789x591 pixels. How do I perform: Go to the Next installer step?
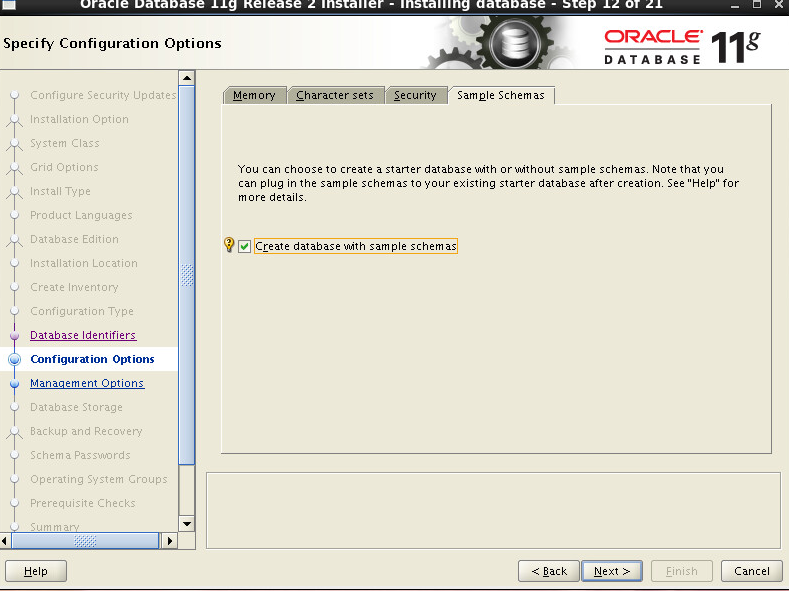click(x=611, y=571)
